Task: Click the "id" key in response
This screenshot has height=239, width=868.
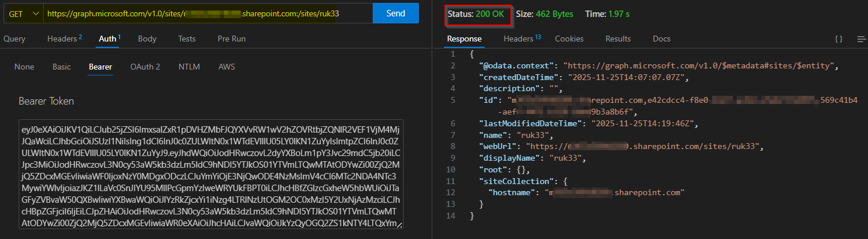Action: [488, 101]
